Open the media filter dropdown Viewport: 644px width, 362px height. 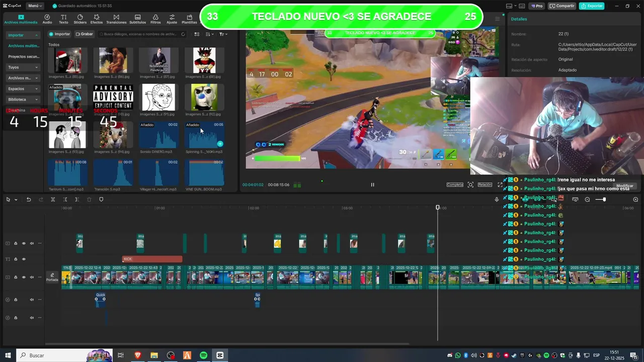[223, 34]
